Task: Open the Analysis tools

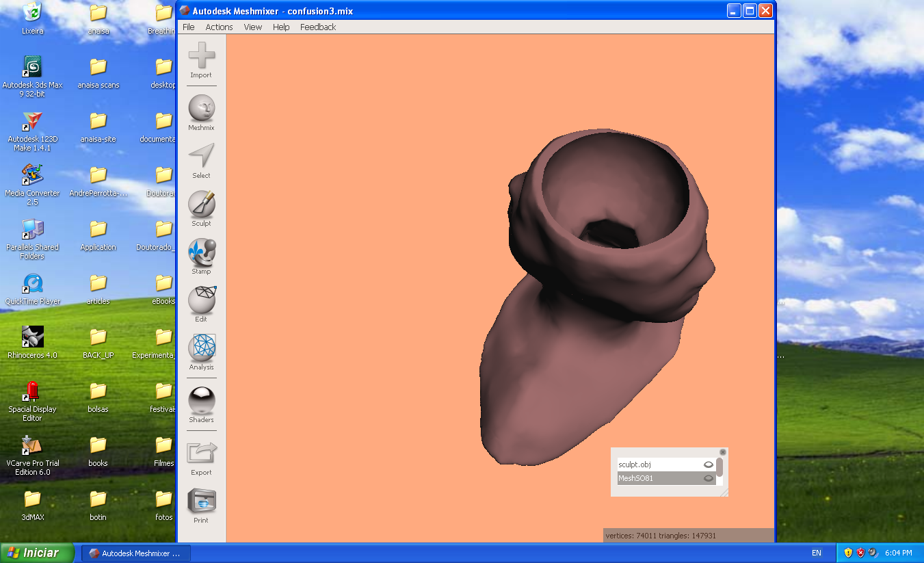Action: pos(201,353)
